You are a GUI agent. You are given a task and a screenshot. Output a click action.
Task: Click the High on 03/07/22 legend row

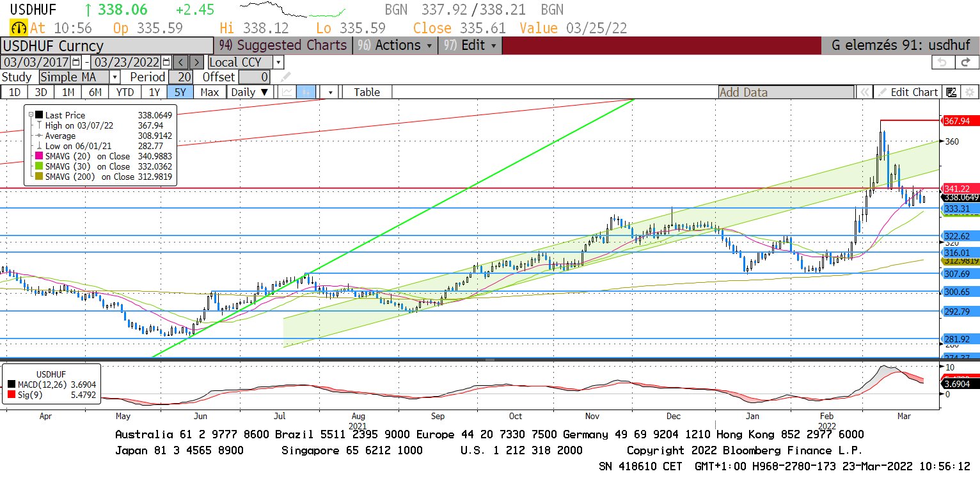(104, 125)
